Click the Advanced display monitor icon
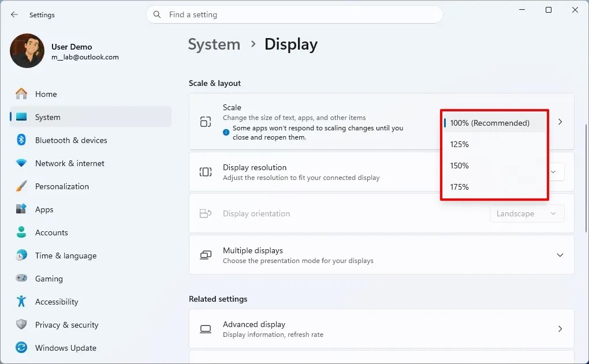This screenshot has height=364, width=589. pos(206,329)
